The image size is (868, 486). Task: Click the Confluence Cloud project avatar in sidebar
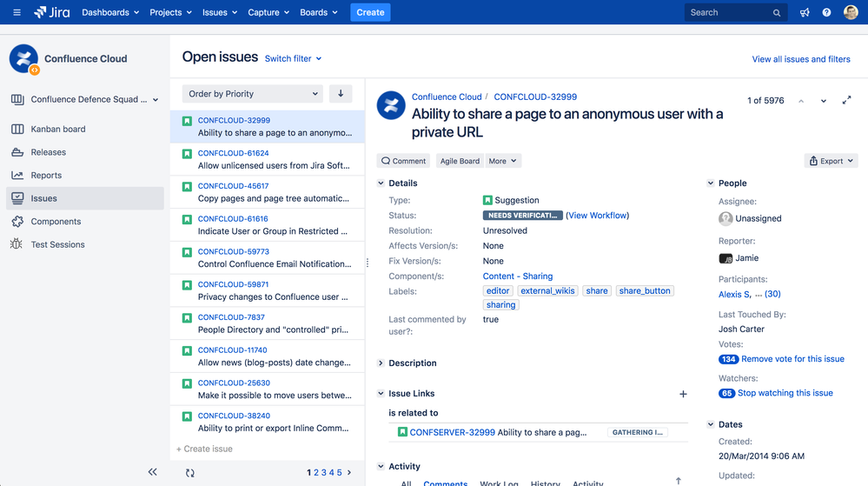[23, 59]
